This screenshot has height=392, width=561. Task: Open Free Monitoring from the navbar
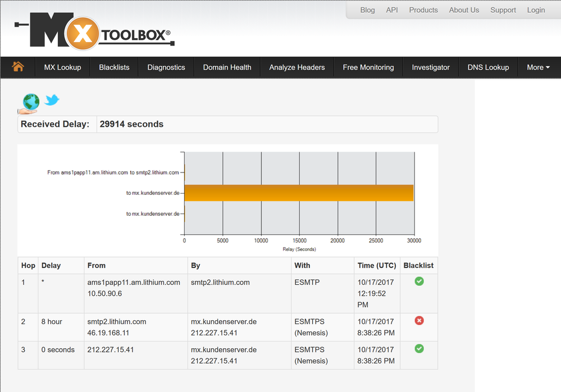click(x=368, y=67)
